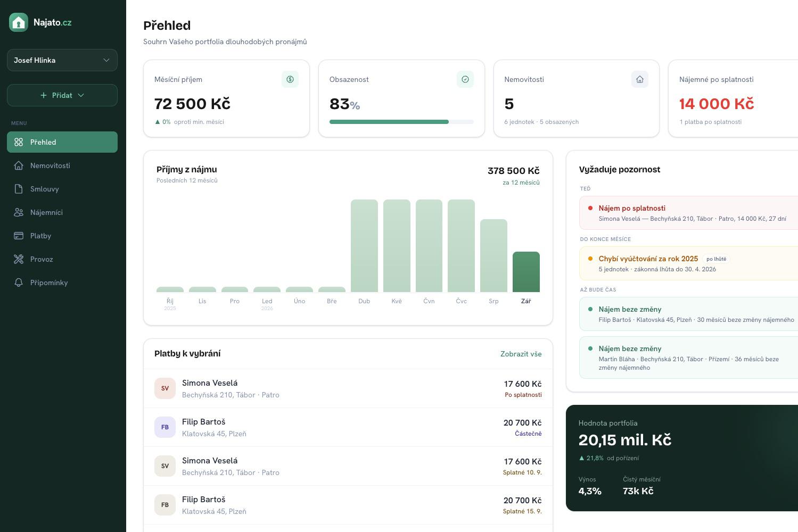The width and height of the screenshot is (798, 532).
Task: Open the Josef Hlinka account dropdown
Action: pos(62,60)
